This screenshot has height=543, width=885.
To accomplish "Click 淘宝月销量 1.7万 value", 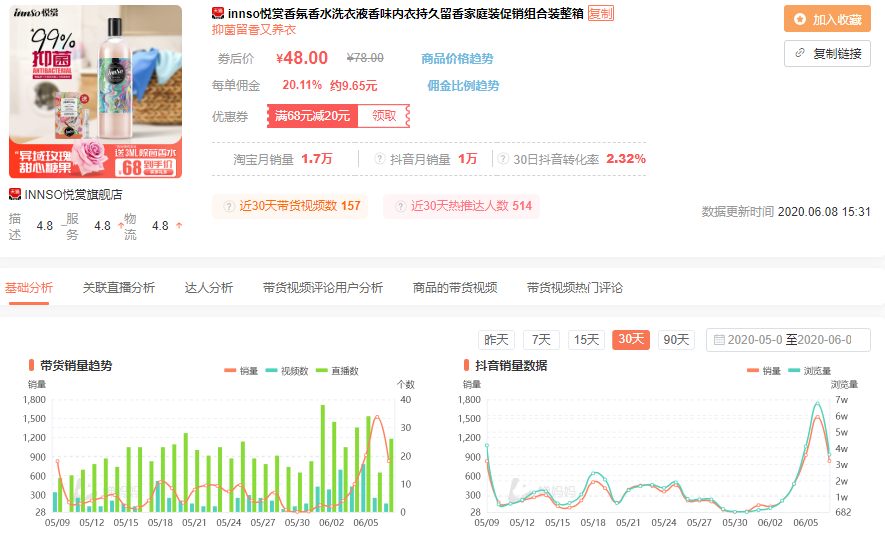I will tap(317, 159).
